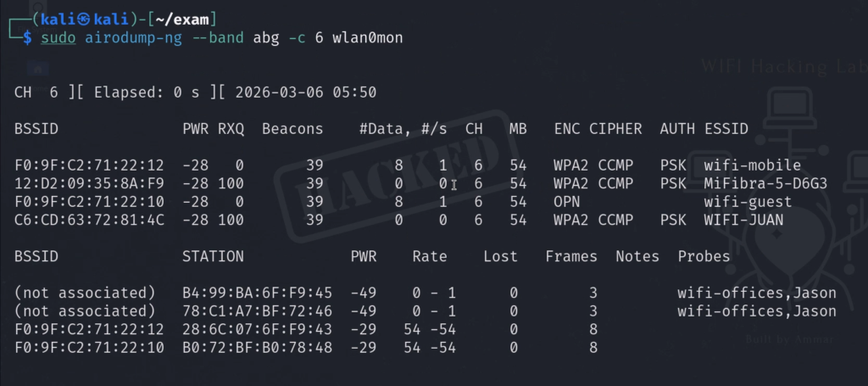Click the faint home icon under the prompt
Viewport: 868px width, 386px height.
[x=37, y=66]
